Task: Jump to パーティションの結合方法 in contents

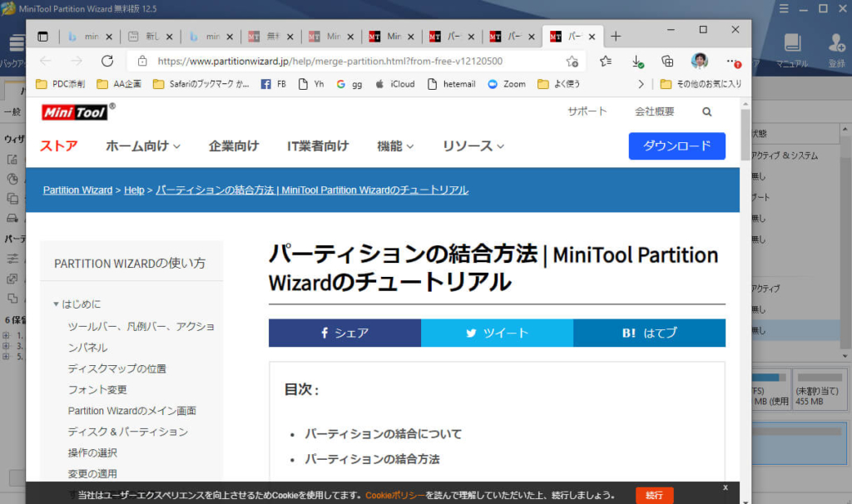Action: [372, 459]
